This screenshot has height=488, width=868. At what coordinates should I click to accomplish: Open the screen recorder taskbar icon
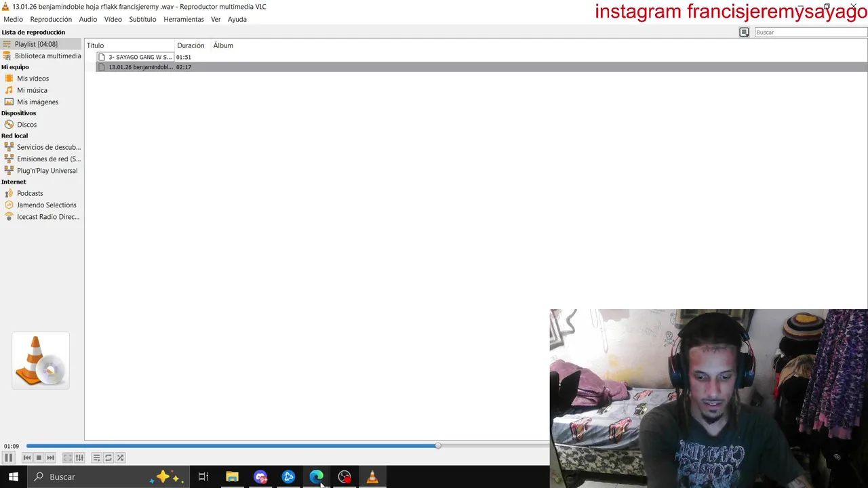344,476
